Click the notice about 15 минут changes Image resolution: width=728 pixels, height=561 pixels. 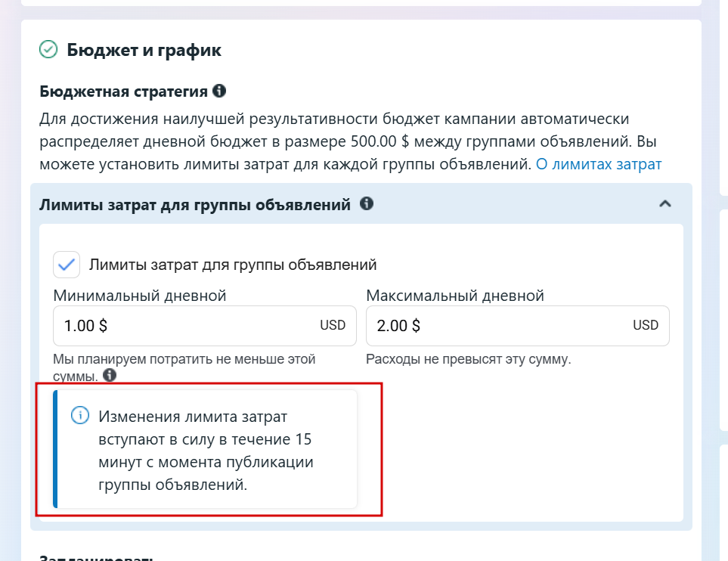tap(205, 449)
